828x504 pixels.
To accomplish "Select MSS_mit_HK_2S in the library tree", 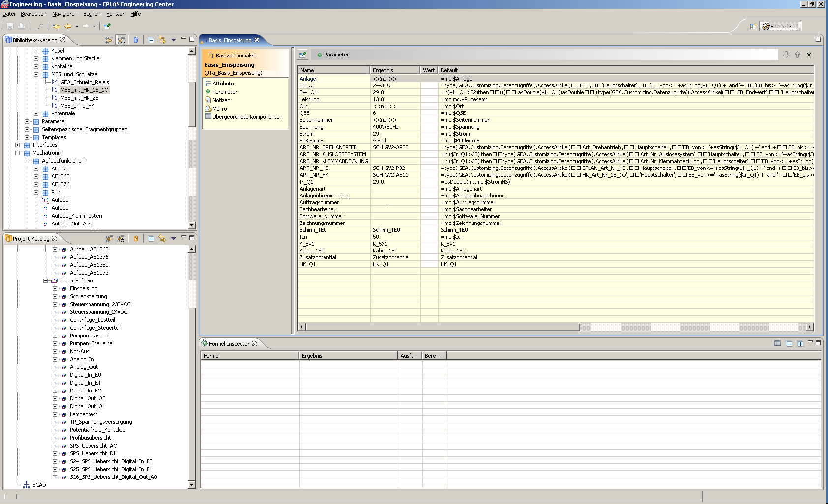I will [79, 98].
